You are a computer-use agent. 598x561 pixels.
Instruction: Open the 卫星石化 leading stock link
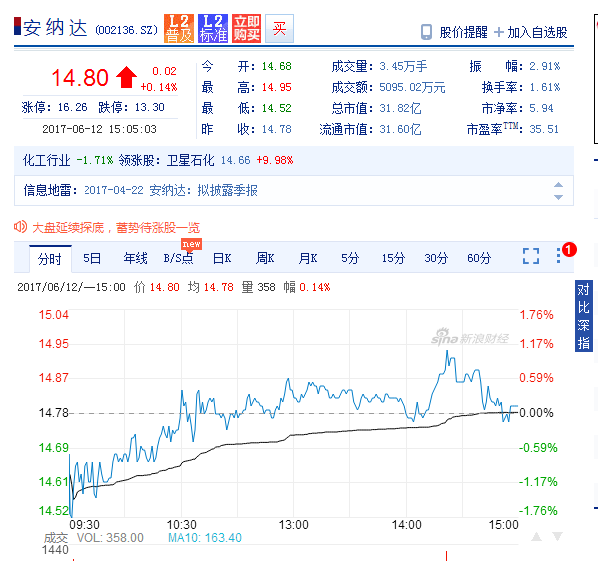[190, 160]
